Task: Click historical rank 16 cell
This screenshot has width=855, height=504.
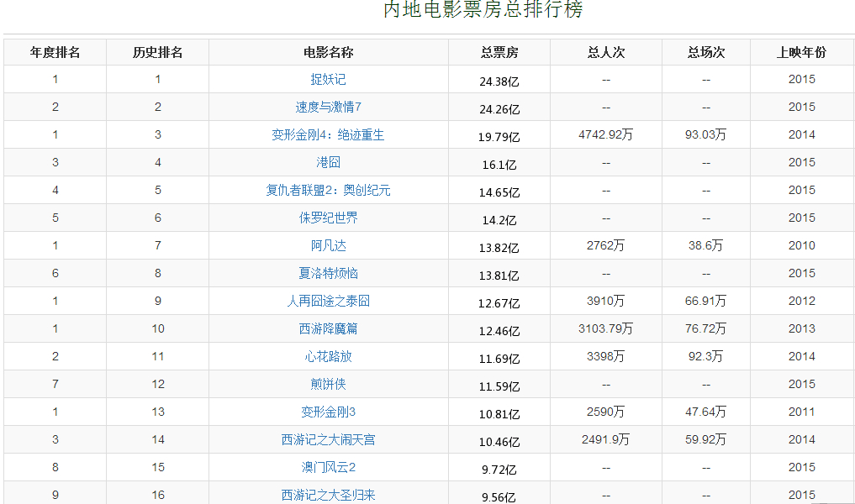Action: click(157, 496)
